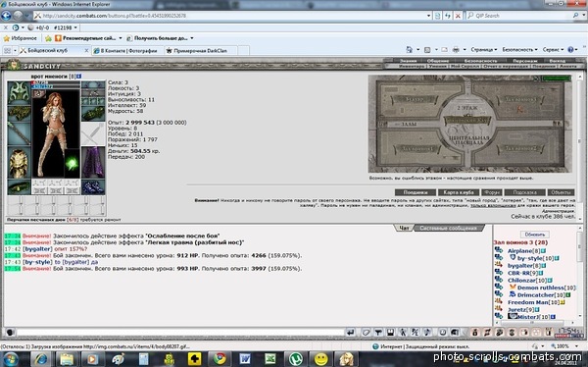The image size is (588, 367).
Task: Click player bygalter in the list
Action: [520, 266]
